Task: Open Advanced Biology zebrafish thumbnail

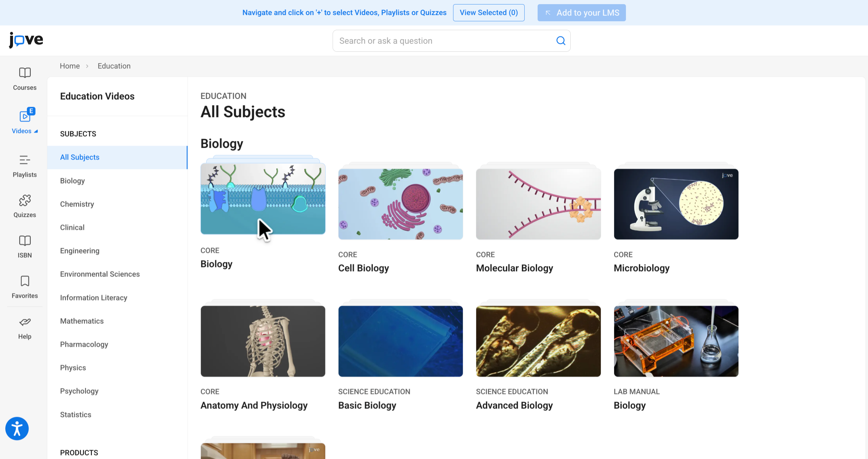Action: pyautogui.click(x=538, y=341)
